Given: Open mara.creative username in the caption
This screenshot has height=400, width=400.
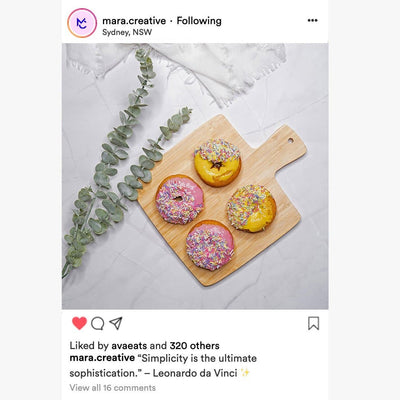Looking at the screenshot, I should pyautogui.click(x=102, y=358).
